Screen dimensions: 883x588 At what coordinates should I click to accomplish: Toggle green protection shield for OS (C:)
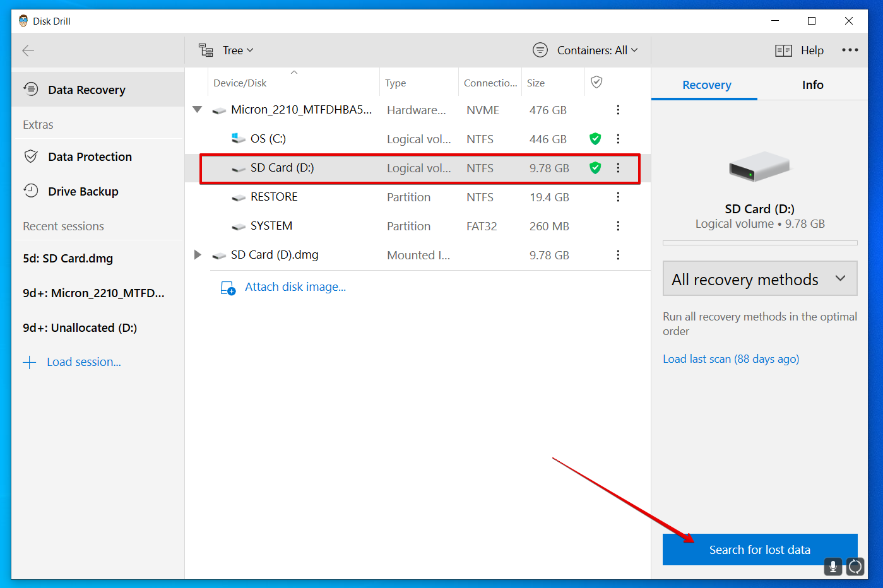tap(595, 139)
